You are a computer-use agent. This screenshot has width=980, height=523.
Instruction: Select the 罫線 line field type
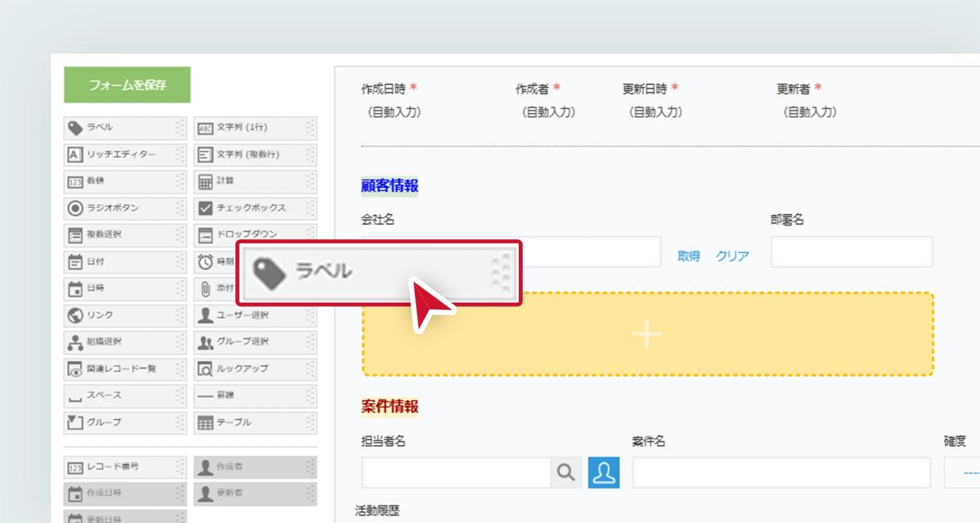[255, 396]
